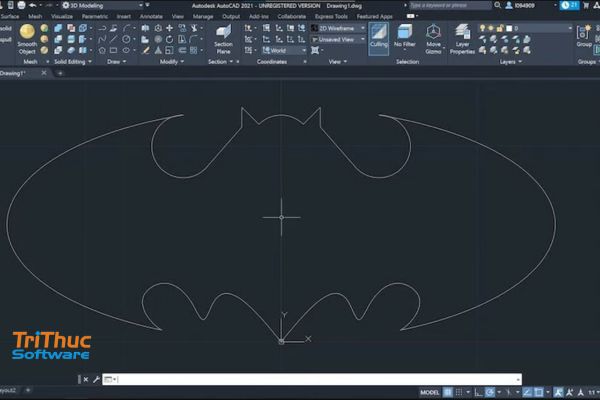The width and height of the screenshot is (600, 400).
Task: Select the Ellipse draw tool
Action: (x=126, y=50)
